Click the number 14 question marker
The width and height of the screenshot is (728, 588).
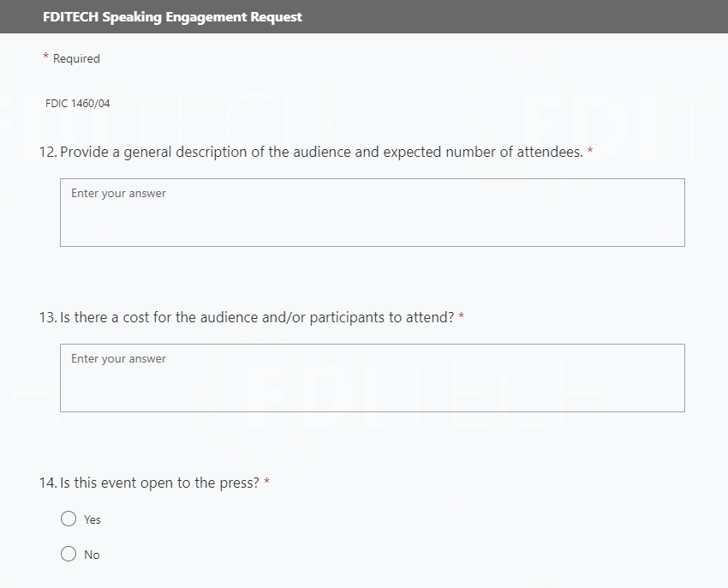tap(47, 483)
